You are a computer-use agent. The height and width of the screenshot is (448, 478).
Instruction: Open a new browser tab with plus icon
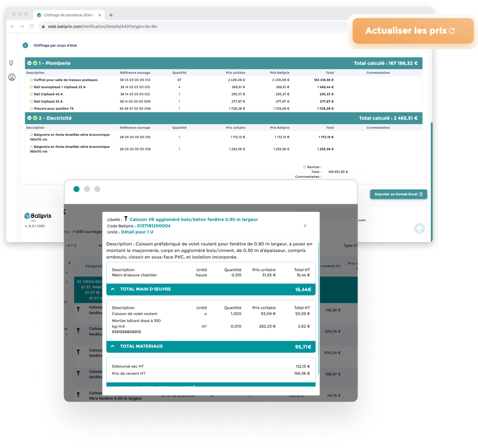click(111, 15)
